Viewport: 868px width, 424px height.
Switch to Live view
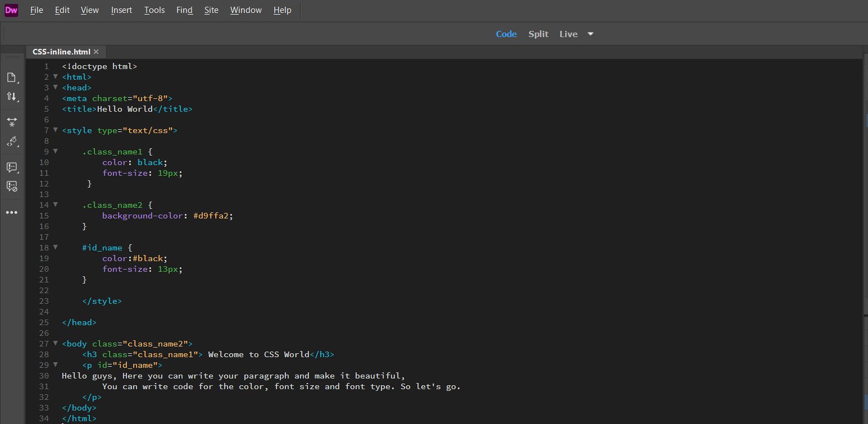click(x=569, y=34)
